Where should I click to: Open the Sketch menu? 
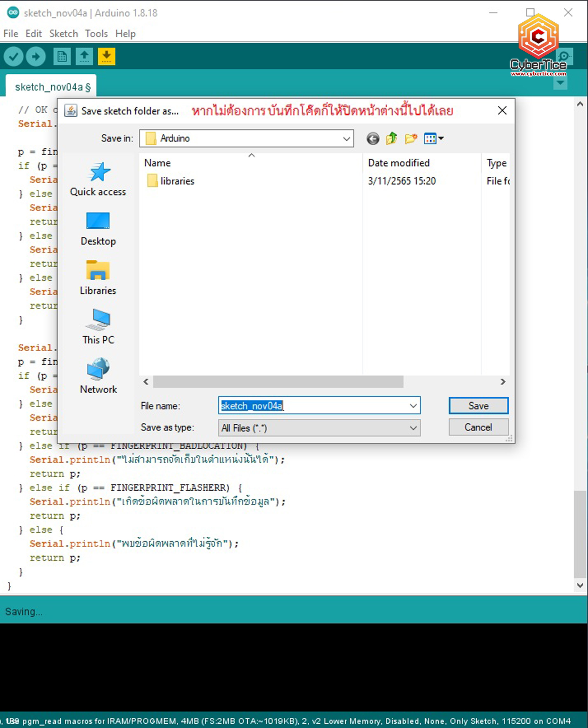pyautogui.click(x=64, y=34)
